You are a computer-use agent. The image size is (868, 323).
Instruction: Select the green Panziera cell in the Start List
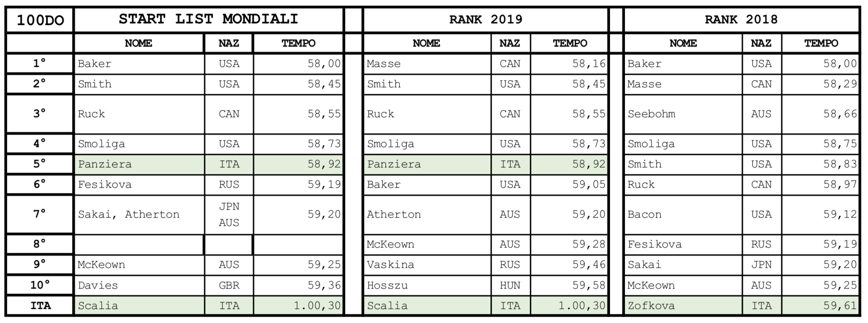click(139, 164)
